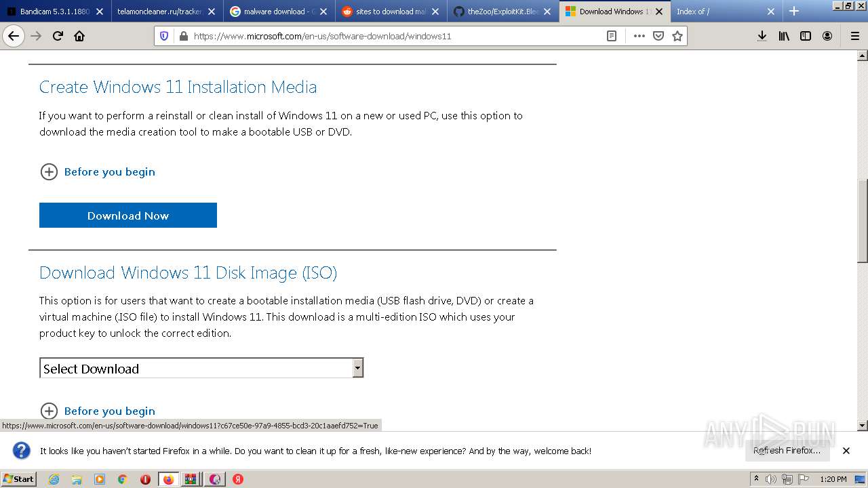The height and width of the screenshot is (488, 868).
Task: Open the Yandex browser taskbar icon
Action: pyautogui.click(x=238, y=479)
